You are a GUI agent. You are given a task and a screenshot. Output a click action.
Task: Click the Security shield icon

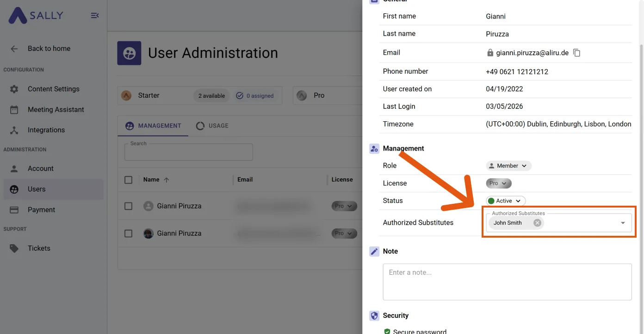[374, 316]
